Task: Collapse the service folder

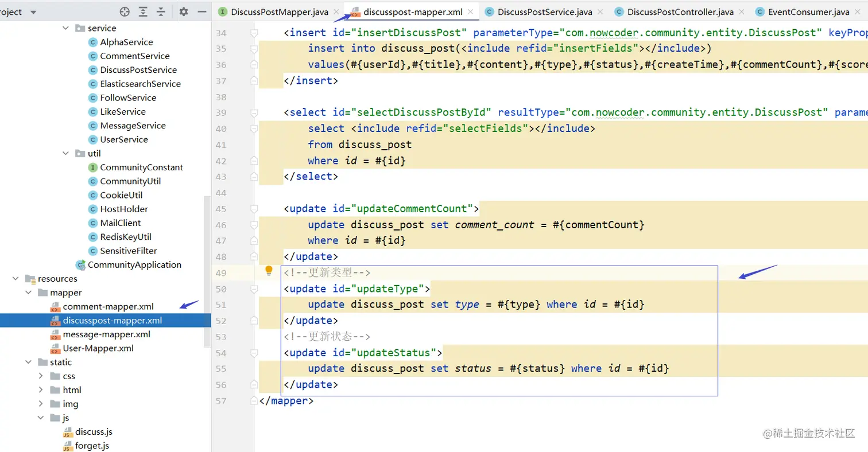Action: (x=66, y=28)
